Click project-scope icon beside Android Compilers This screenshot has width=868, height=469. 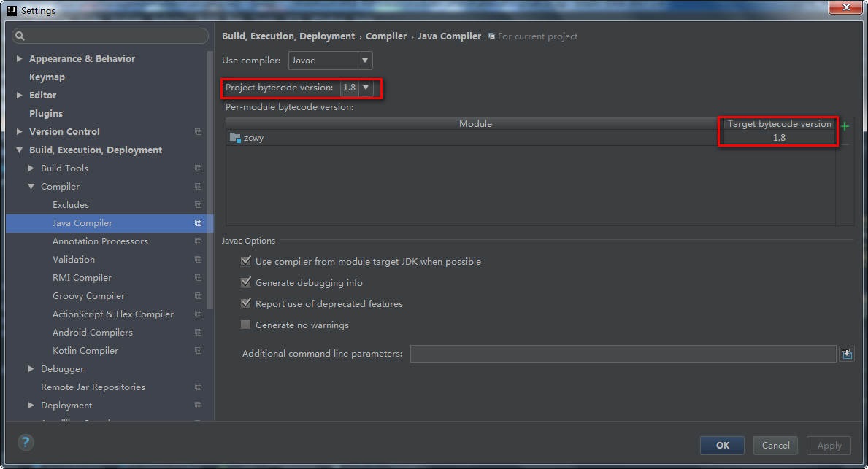[x=198, y=333]
